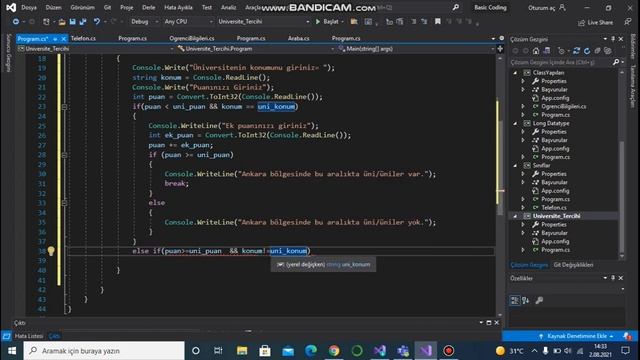The height and width of the screenshot is (360, 640).
Task: Click the Categorized view icon in Özellikler
Action: tap(515, 301)
